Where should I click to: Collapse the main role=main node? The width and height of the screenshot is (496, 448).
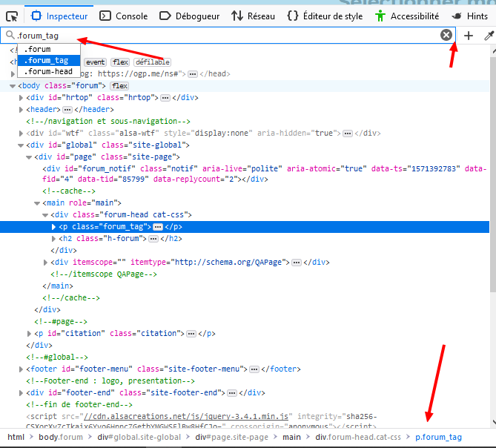37,203
